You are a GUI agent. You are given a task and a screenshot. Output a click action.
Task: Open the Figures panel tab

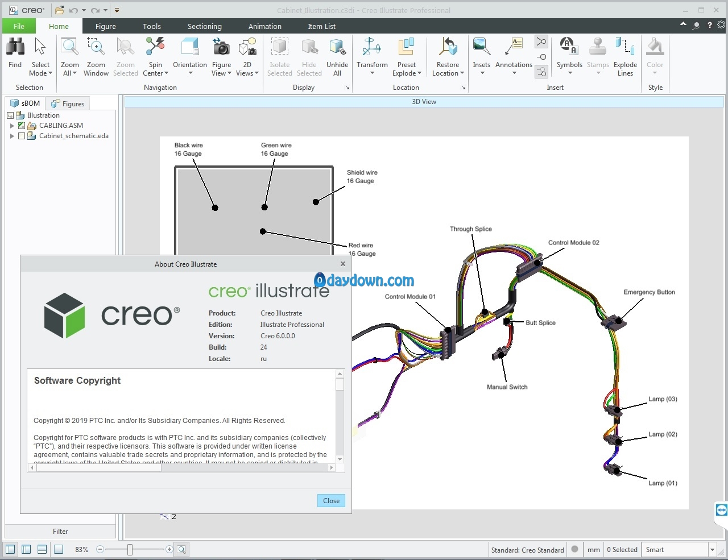tap(68, 103)
